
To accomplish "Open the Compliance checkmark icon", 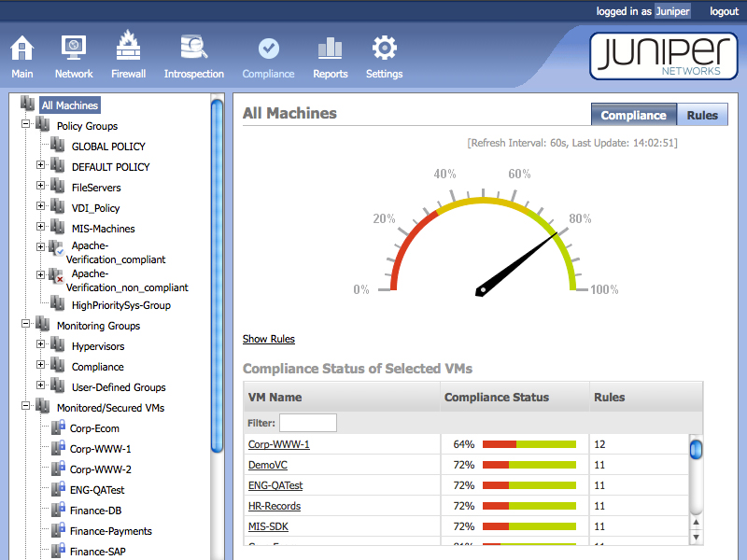I will tap(269, 49).
